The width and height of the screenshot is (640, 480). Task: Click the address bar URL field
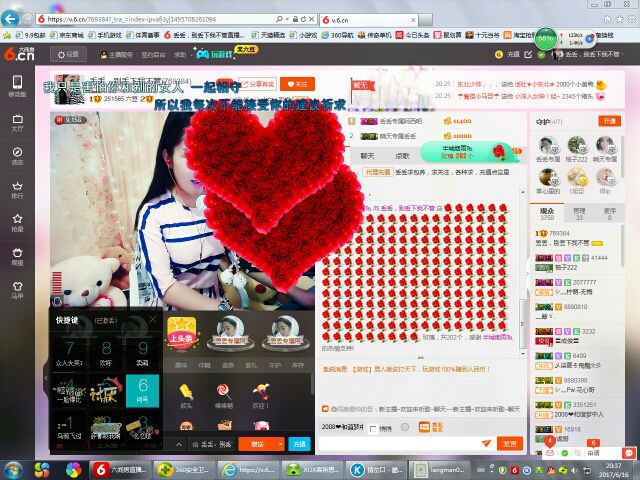point(154,19)
